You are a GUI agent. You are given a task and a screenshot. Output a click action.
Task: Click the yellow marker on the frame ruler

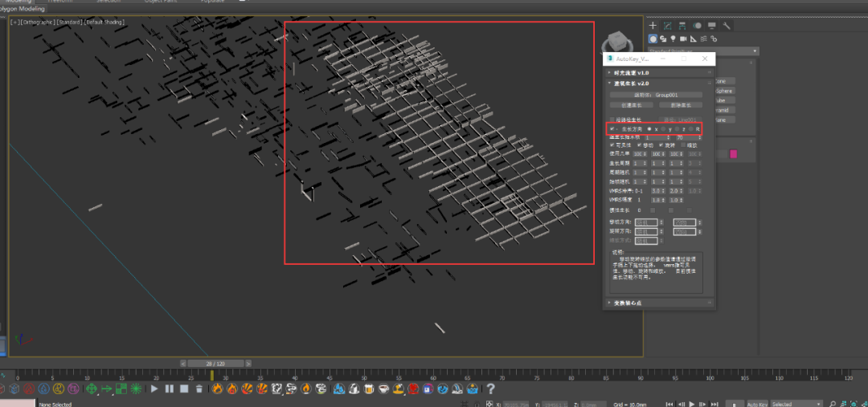point(211,376)
